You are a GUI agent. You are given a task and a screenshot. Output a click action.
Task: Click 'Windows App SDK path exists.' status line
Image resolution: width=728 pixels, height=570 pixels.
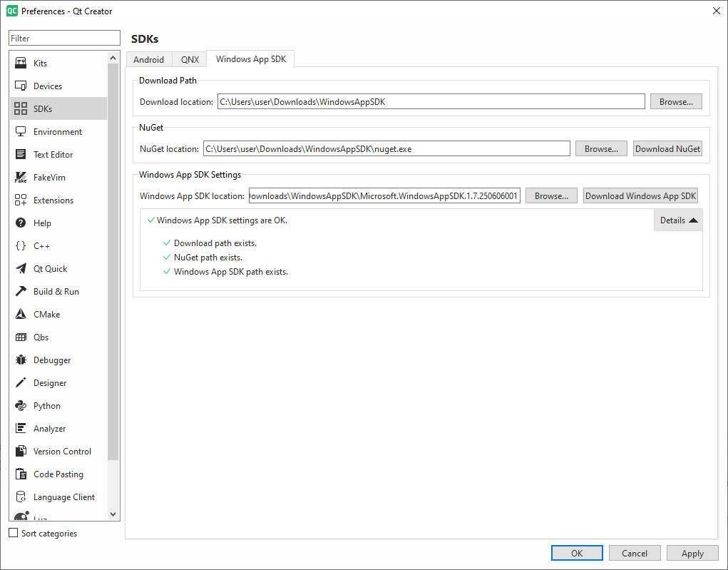[x=231, y=272]
